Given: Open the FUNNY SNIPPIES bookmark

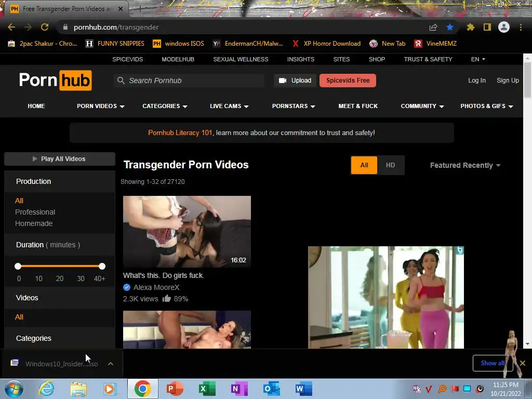Looking at the screenshot, I should tap(115, 44).
